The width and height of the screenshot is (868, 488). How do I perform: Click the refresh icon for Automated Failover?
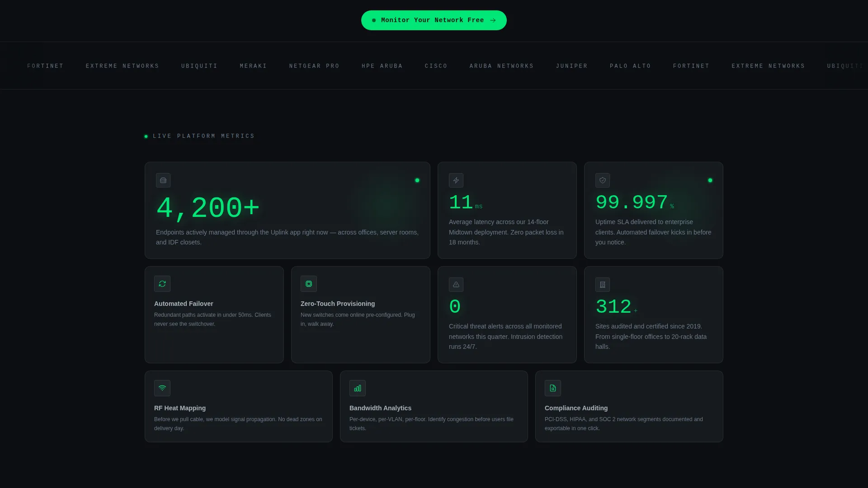[162, 284]
